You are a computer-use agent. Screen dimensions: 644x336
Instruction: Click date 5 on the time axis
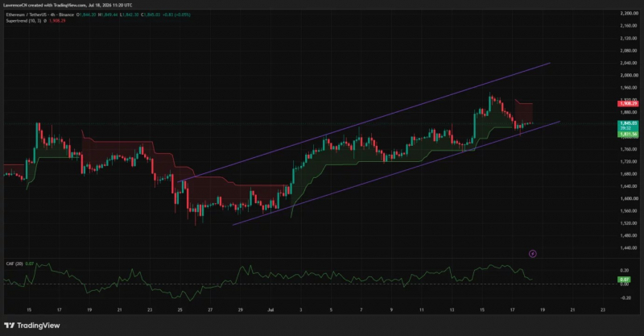(x=331, y=309)
